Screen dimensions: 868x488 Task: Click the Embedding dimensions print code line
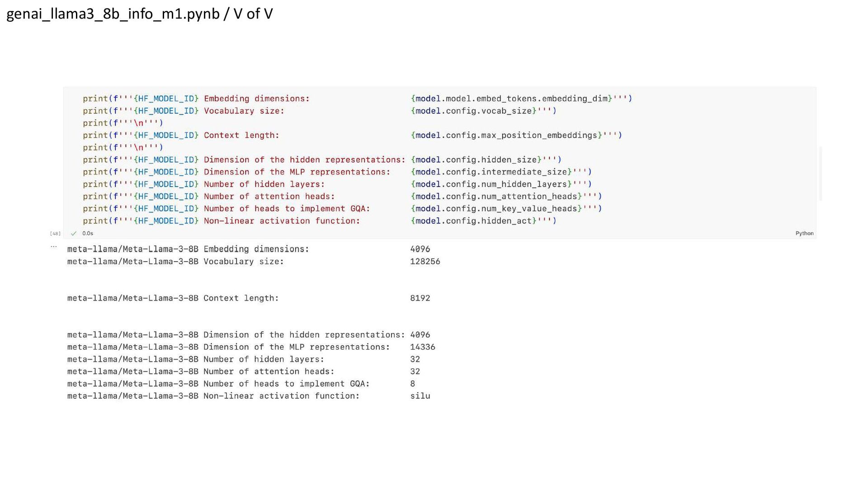[x=357, y=99]
